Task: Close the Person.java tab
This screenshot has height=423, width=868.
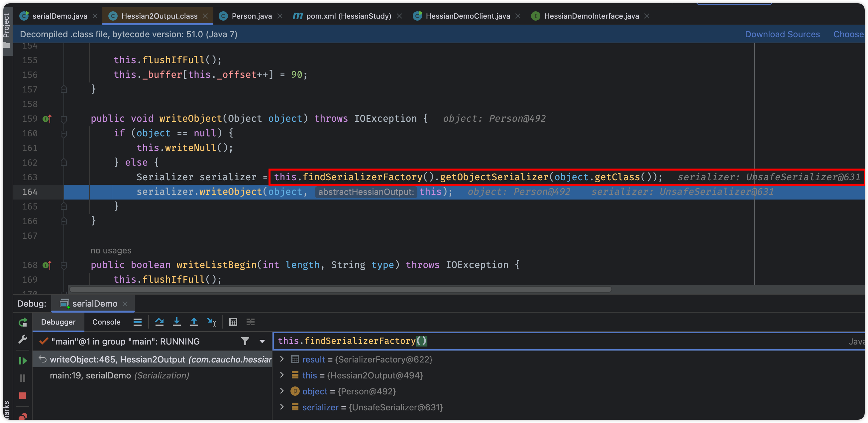Action: 280,16
